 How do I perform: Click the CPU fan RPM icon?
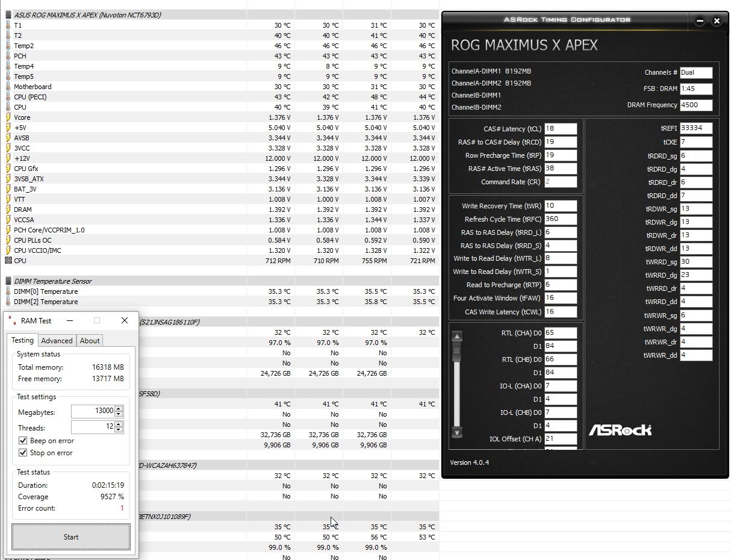[8, 261]
